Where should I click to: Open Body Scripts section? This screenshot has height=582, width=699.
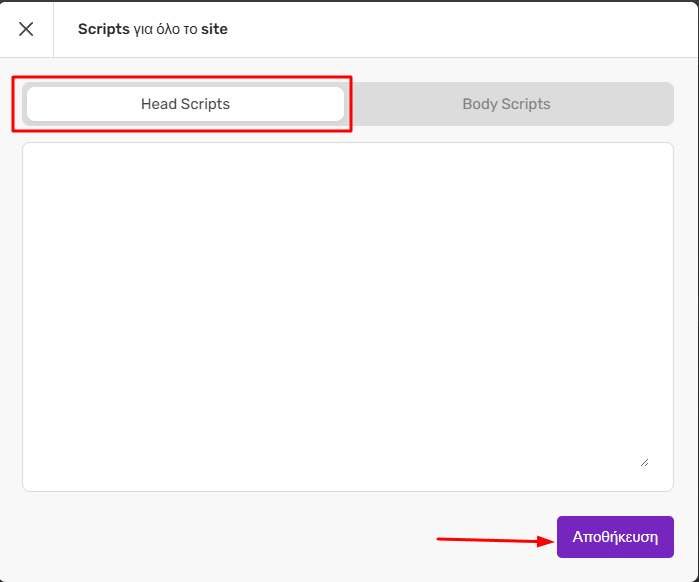[506, 104]
